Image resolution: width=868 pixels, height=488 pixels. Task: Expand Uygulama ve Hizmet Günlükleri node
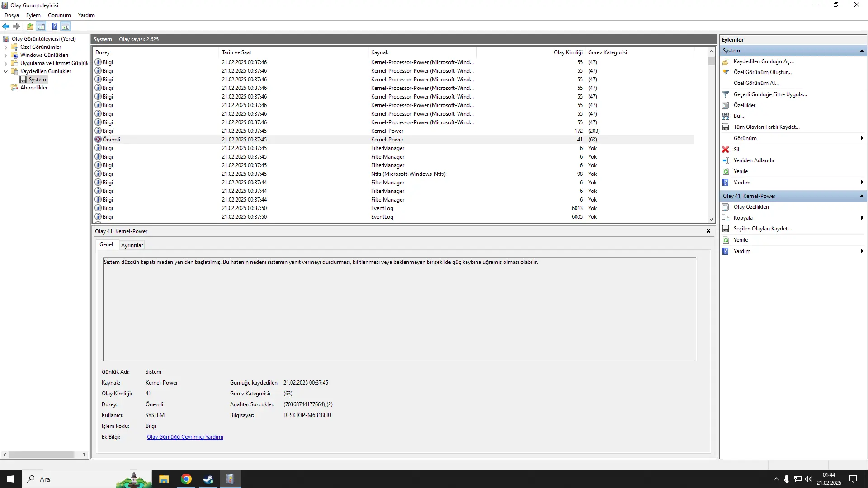[x=5, y=63]
